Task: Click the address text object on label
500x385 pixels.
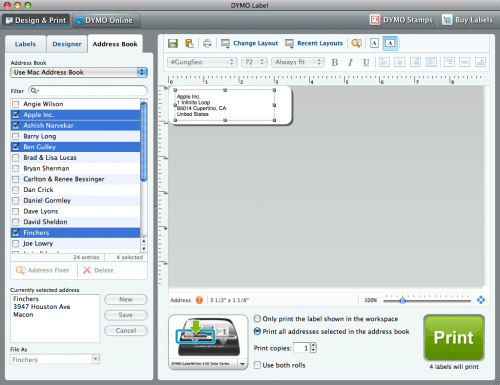Action: 225,105
